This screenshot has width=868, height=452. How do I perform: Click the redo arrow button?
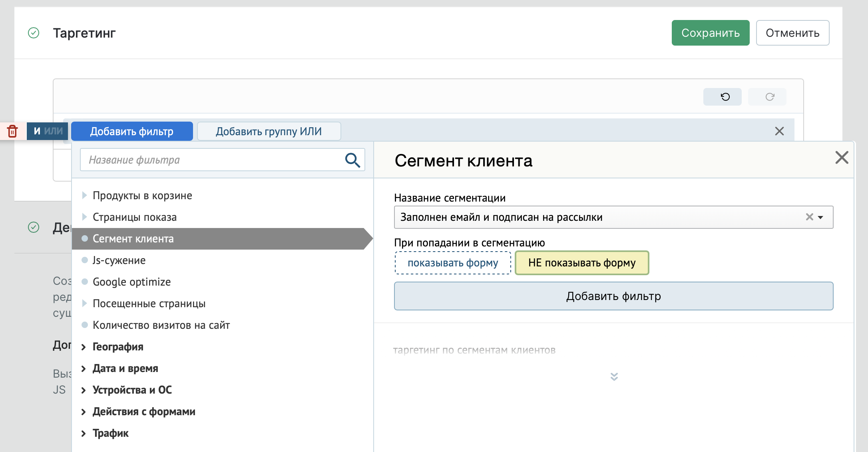pyautogui.click(x=767, y=97)
